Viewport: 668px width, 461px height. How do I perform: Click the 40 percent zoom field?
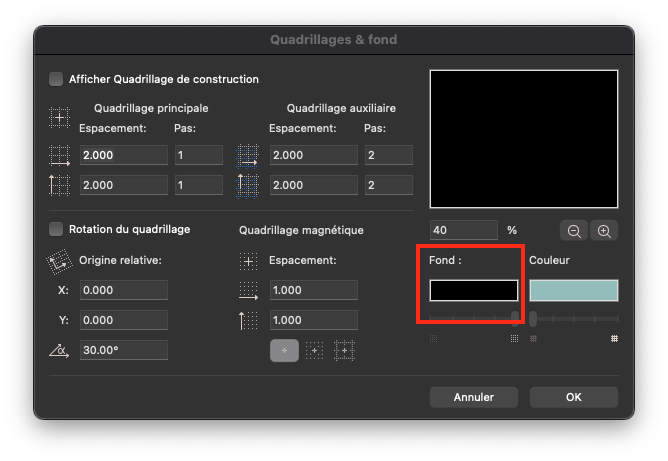point(464,230)
